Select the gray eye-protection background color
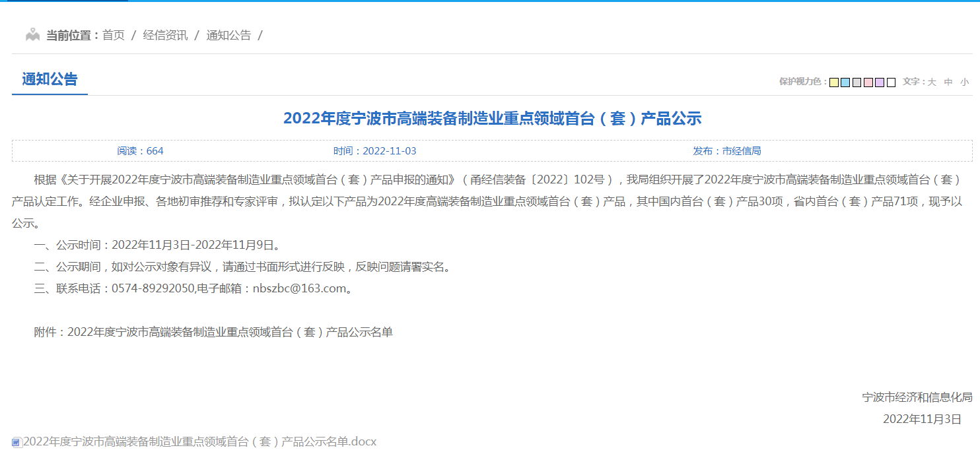The image size is (980, 454). tap(857, 82)
